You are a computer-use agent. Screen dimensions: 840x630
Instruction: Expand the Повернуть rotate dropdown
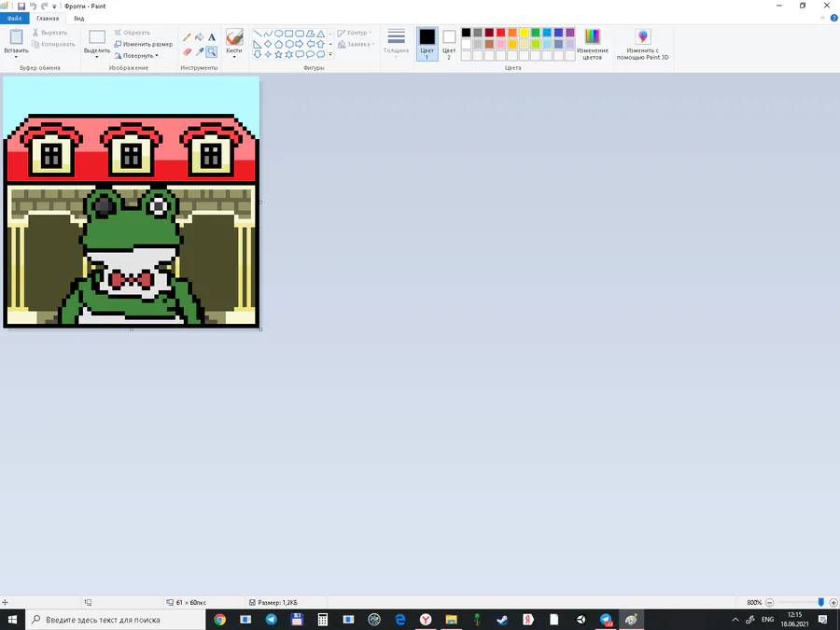point(157,56)
